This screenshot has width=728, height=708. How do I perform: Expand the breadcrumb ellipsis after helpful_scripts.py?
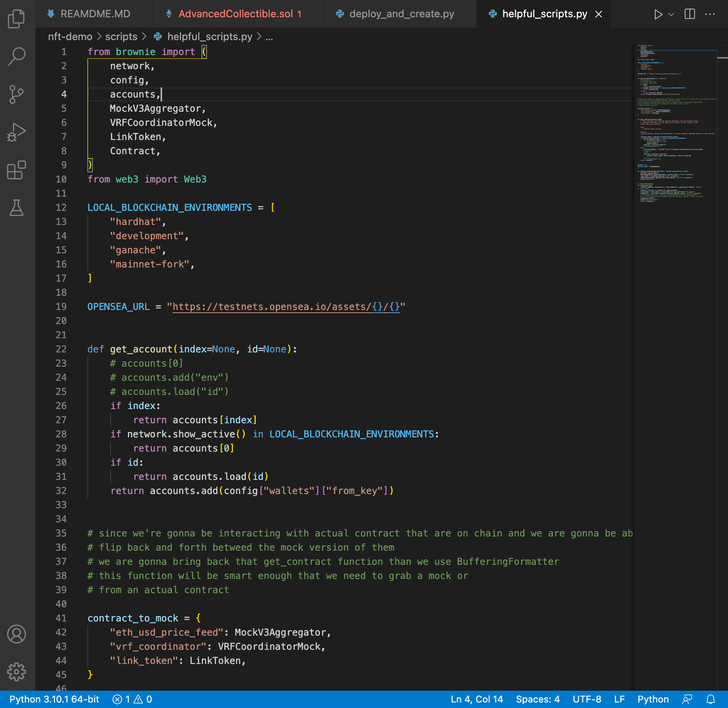point(269,37)
